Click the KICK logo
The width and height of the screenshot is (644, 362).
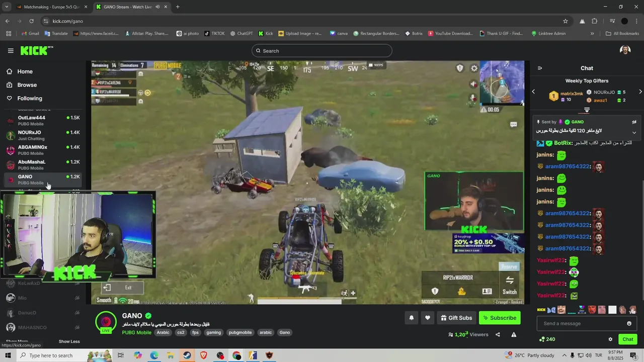pos(36,50)
